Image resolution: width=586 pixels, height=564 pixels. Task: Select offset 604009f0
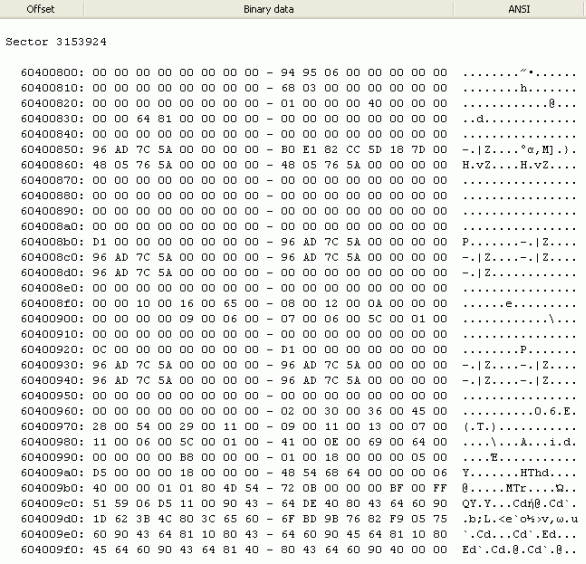pyautogui.click(x=52, y=549)
